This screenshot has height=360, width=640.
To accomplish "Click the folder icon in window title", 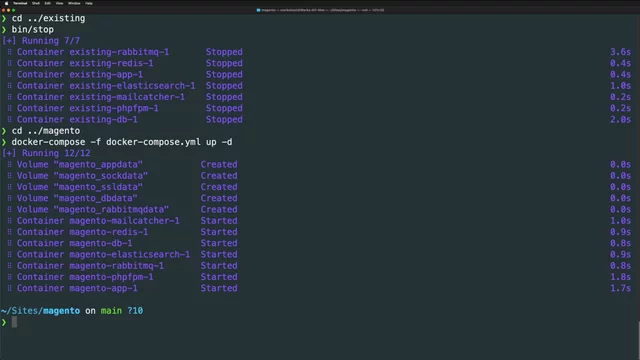I will [258, 10].
